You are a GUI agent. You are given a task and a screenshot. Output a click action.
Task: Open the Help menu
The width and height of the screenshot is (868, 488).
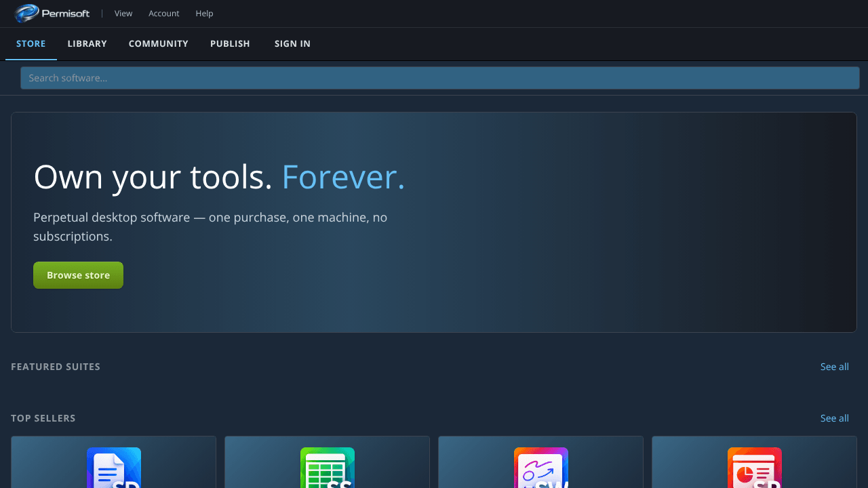pos(204,14)
